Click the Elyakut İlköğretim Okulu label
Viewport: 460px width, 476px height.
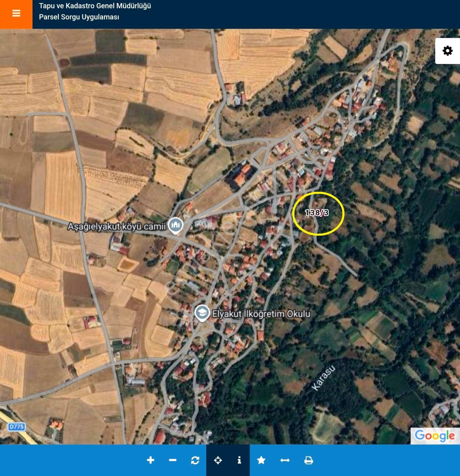click(x=261, y=314)
